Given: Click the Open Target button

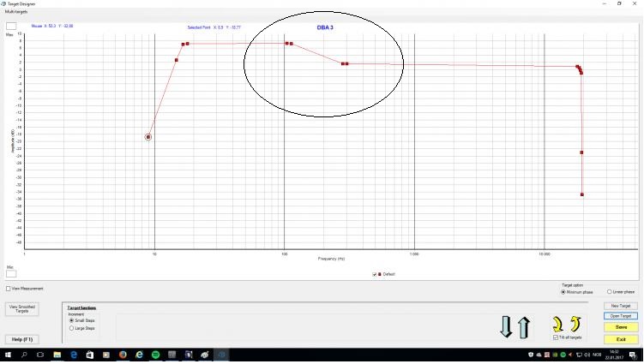Looking at the screenshot, I should point(621,316).
